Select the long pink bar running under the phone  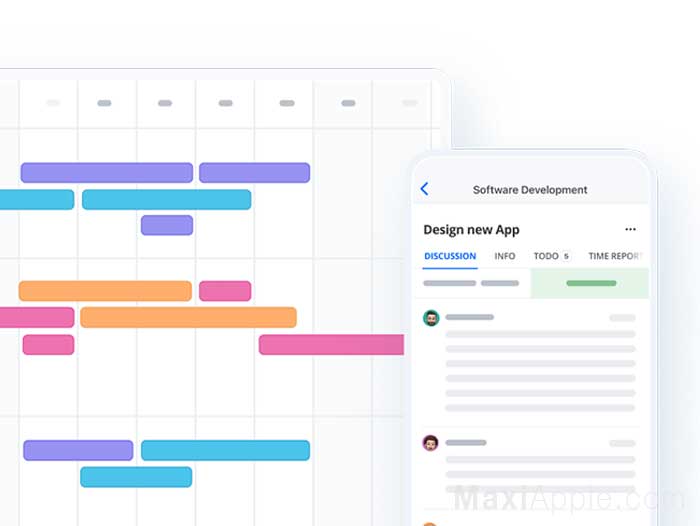pos(331,345)
